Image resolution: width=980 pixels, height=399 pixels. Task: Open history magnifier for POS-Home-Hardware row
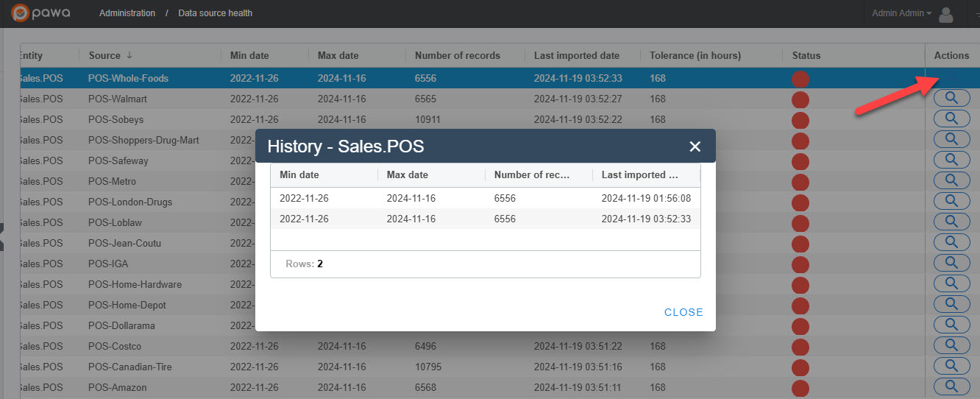pos(951,283)
